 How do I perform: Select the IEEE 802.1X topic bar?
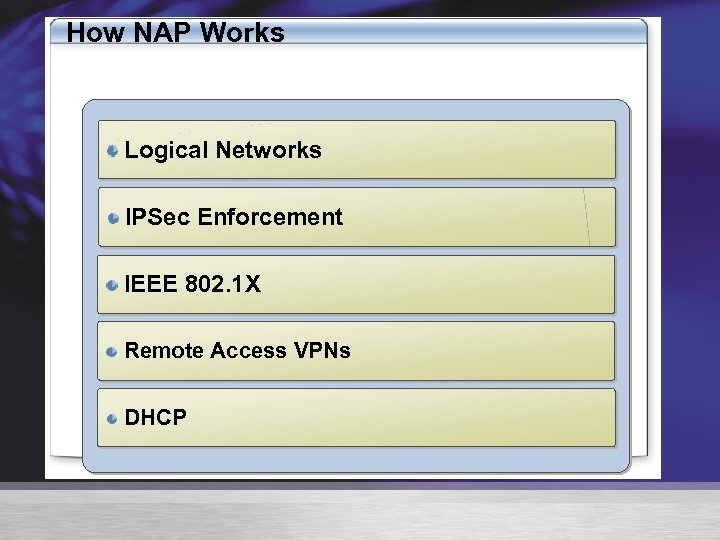coord(356,284)
